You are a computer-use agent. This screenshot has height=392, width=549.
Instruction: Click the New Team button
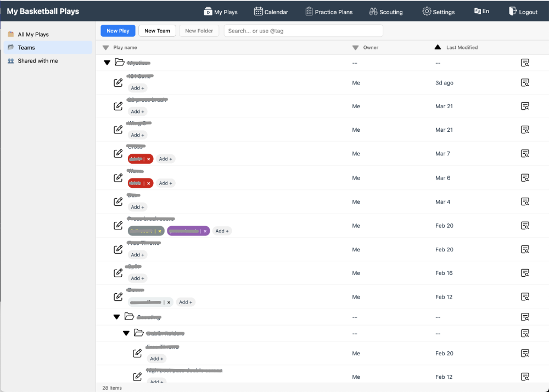click(x=157, y=31)
